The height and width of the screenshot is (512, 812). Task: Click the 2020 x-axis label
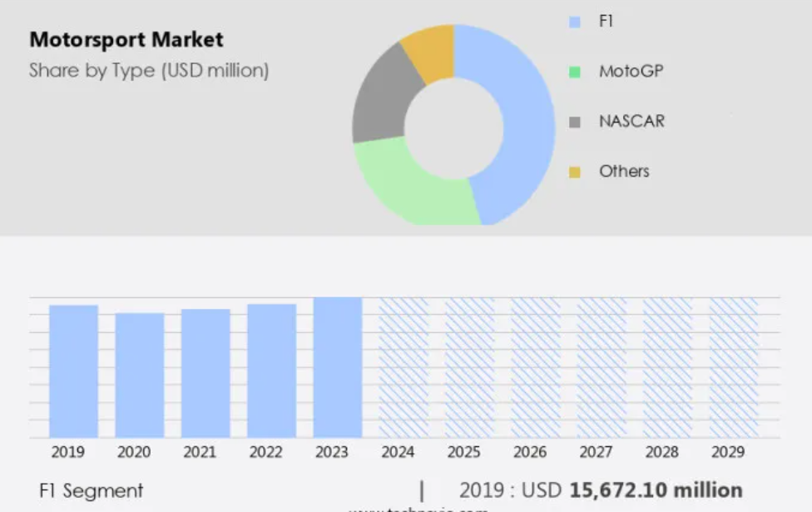pyautogui.click(x=134, y=452)
